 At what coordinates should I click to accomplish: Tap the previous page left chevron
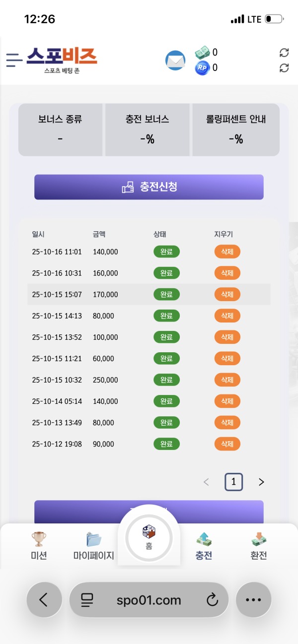[206, 482]
